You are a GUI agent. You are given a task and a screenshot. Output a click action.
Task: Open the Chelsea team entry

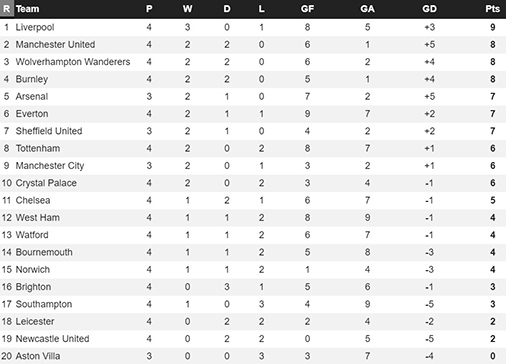click(33, 200)
